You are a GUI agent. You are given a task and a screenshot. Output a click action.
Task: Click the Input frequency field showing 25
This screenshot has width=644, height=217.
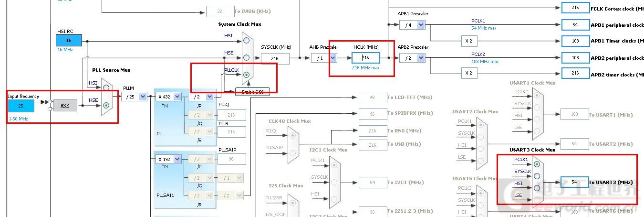point(21,106)
